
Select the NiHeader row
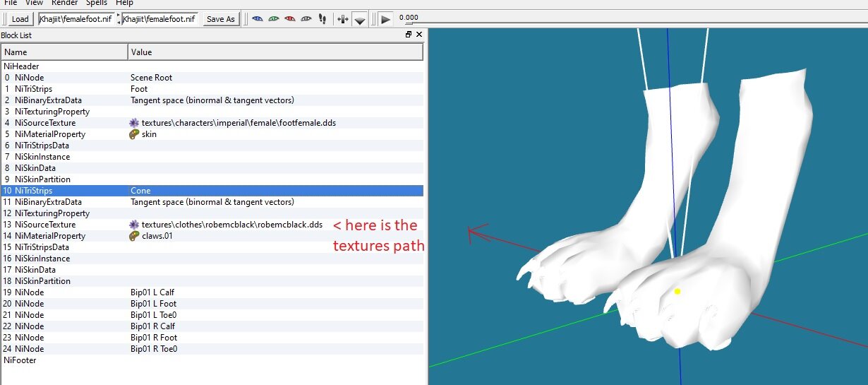[212, 66]
